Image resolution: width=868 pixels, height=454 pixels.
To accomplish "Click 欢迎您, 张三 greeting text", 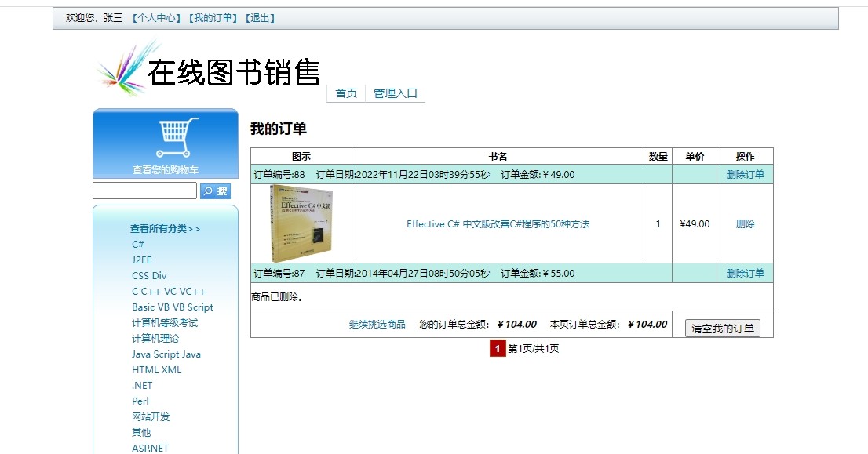I will click(94, 18).
